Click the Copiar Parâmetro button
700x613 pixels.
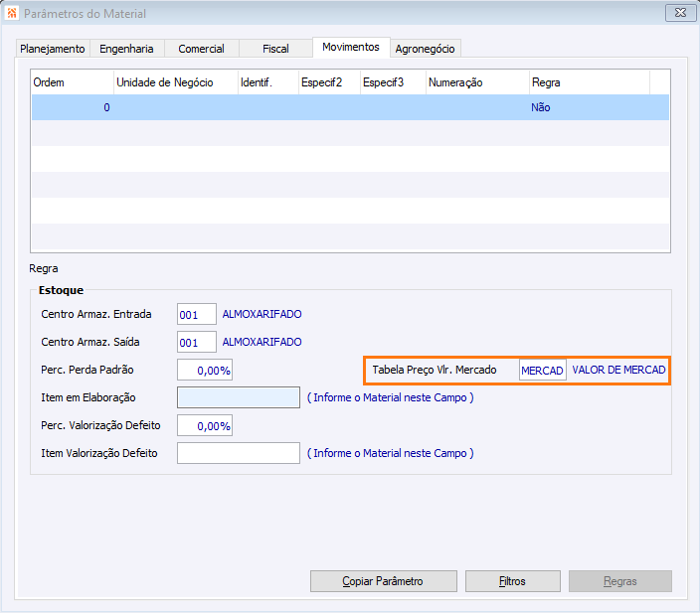[384, 581]
